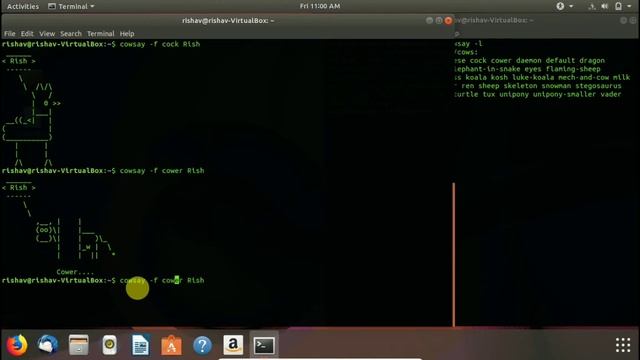Screen dimensions: 640x360
Task: Open Ubuntu Software store icon
Action: click(171, 345)
